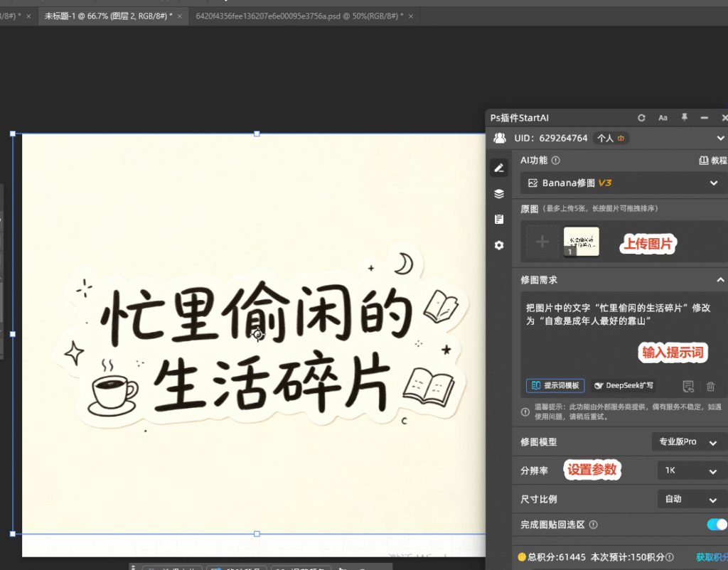Click the left-middle transform handle on canvas
This screenshot has height=570, width=728.
point(13,334)
